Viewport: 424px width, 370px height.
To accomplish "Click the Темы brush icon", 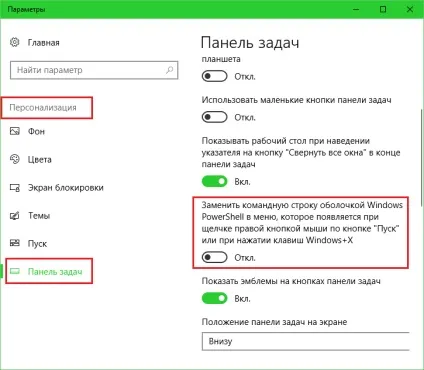I will pos(15,216).
